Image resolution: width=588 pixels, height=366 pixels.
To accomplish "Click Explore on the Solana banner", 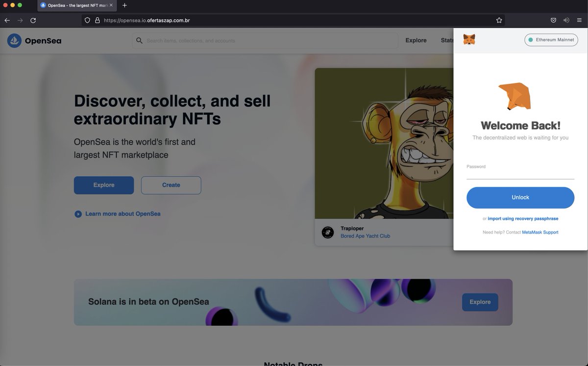I will coord(480,302).
